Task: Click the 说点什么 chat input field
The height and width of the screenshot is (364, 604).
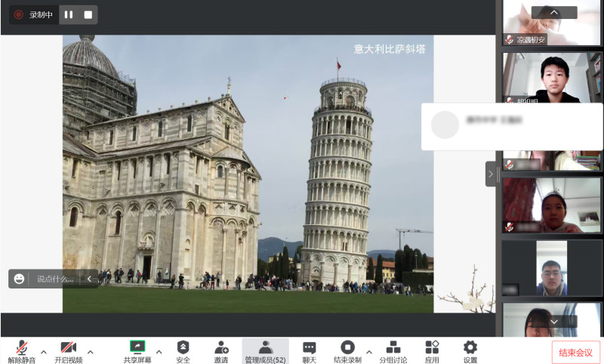Action: [x=57, y=279]
